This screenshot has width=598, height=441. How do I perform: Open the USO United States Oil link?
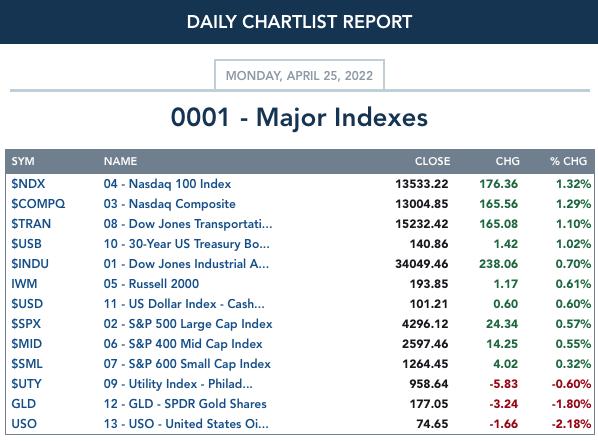[186, 424]
